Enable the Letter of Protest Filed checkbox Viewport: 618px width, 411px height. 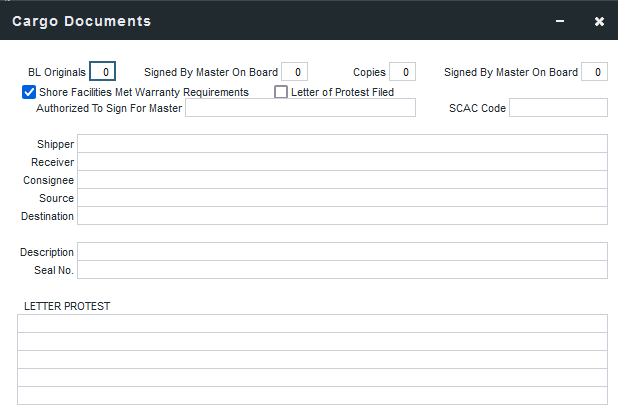pyautogui.click(x=281, y=92)
